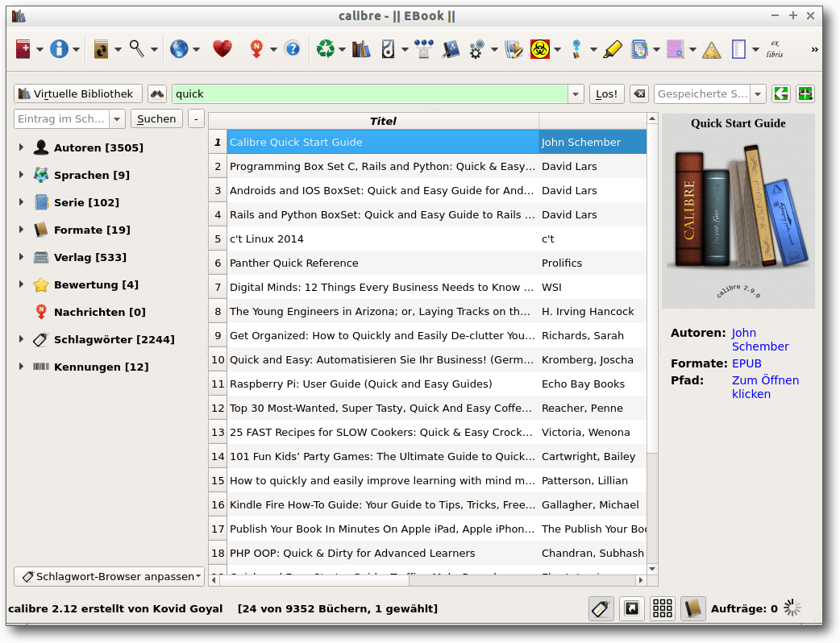Open the John Schember author link

pos(760,339)
